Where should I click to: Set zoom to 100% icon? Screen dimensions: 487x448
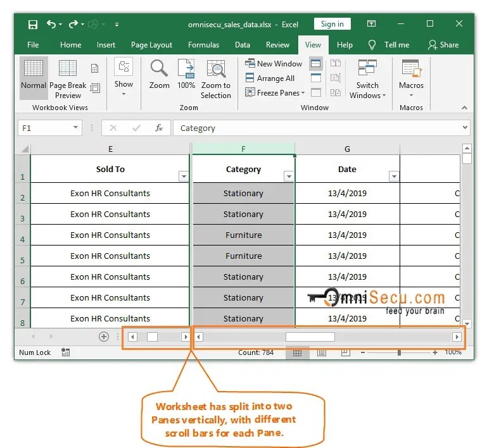coord(186,69)
